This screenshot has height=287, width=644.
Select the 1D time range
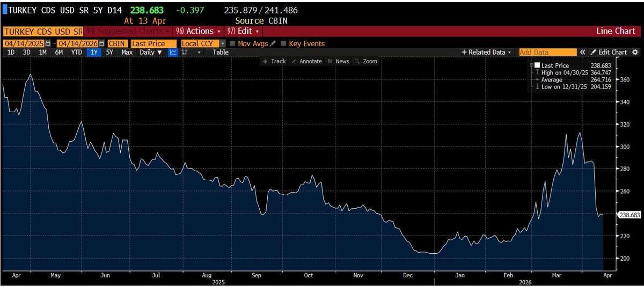11,52
